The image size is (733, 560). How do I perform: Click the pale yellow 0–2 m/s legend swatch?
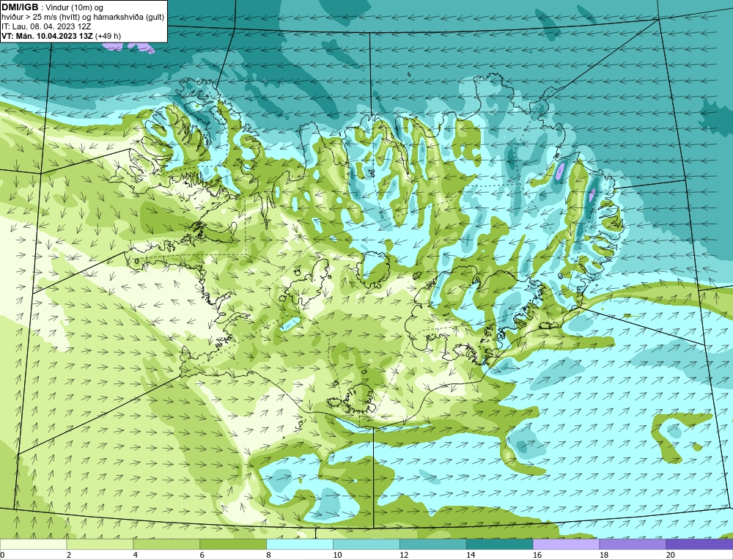pyautogui.click(x=33, y=544)
